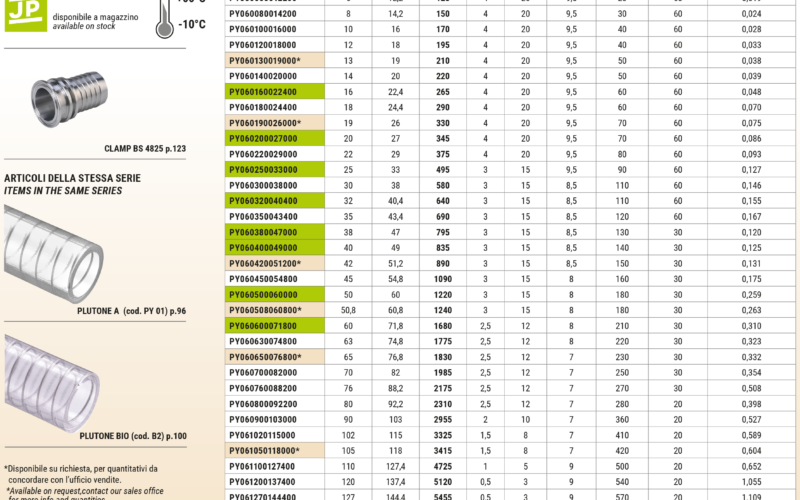Open the PLUTONE BIO p.100 reference
800x500 pixels.
[x=132, y=436]
